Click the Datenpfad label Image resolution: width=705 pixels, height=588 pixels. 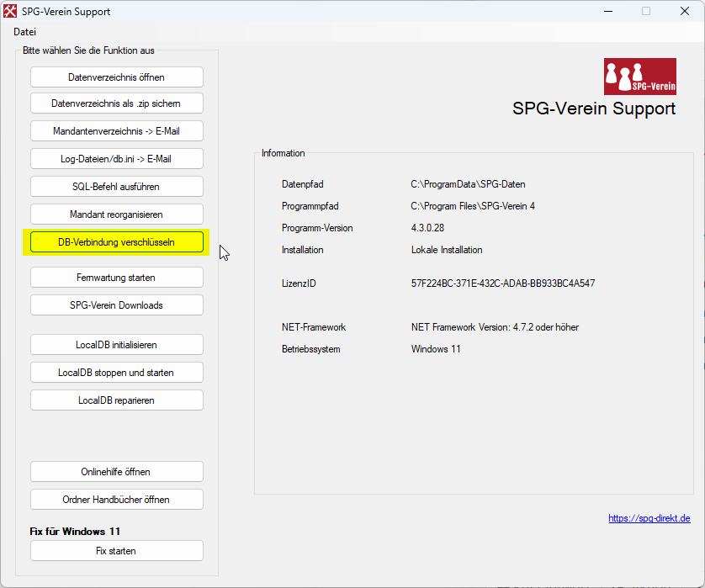303,184
